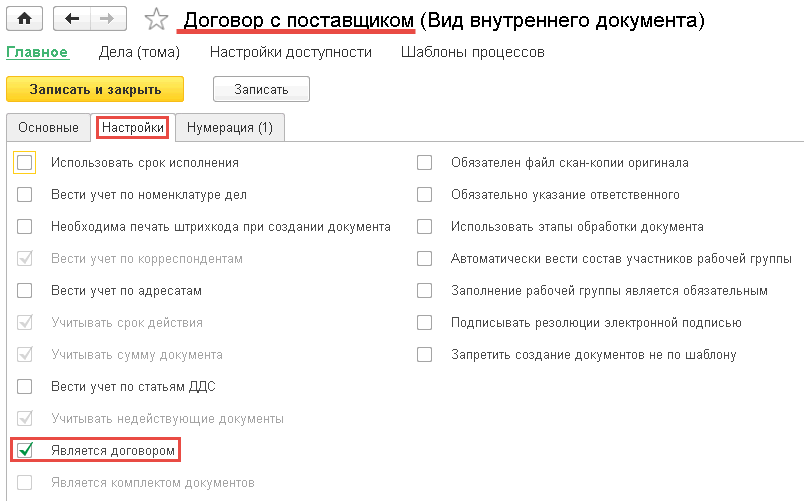Screen dimensions: 804x501
Task: Uncheck 'Является договором' checkbox
Action: [x=25, y=451]
